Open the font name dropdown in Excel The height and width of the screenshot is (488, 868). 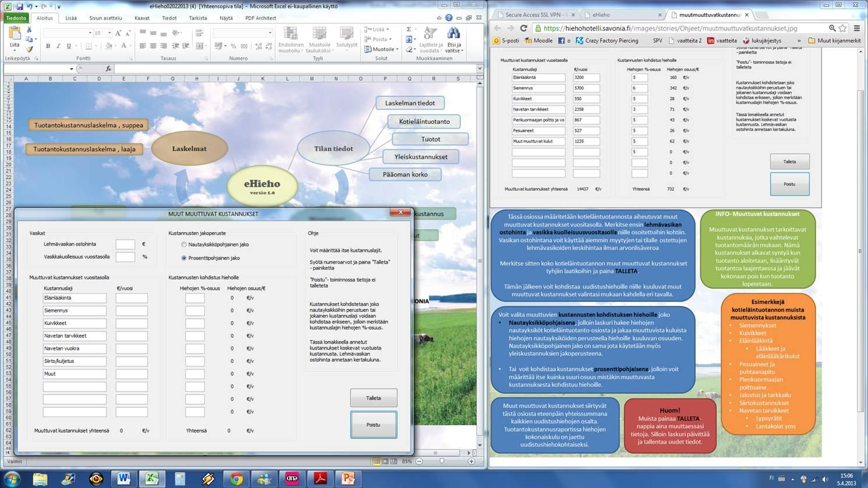(x=90, y=33)
